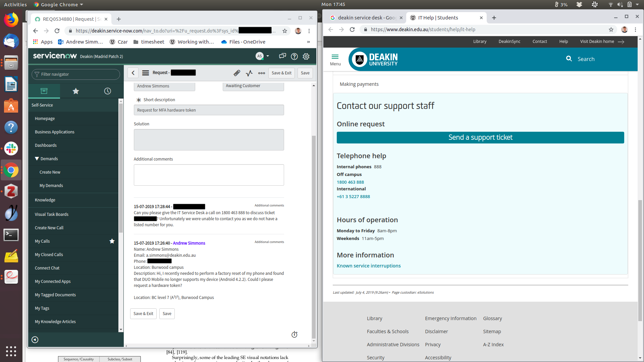Image resolution: width=644 pixels, height=362 pixels.
Task: Open the activity stream pulse icon
Action: [x=249, y=73]
